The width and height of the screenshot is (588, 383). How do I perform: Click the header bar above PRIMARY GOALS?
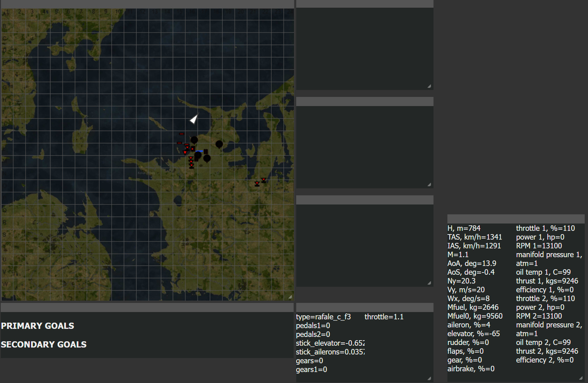pyautogui.click(x=147, y=307)
